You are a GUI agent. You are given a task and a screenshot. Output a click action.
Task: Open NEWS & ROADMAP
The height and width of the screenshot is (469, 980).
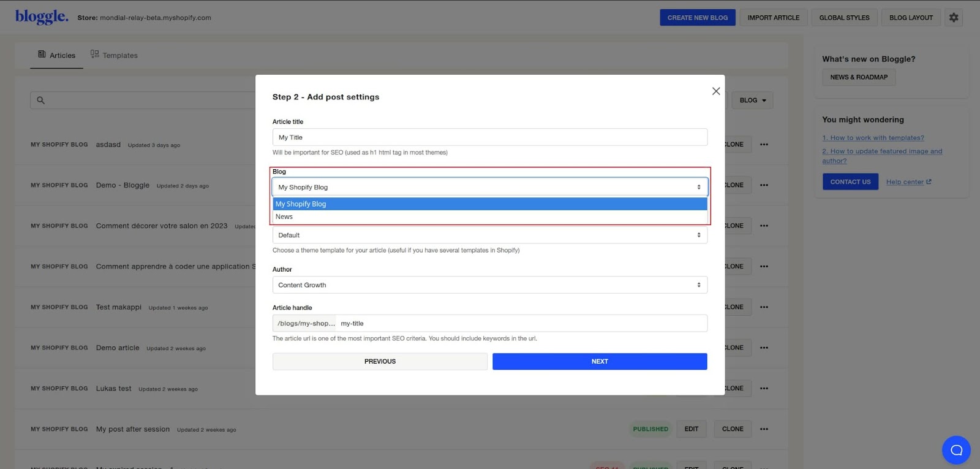(859, 77)
